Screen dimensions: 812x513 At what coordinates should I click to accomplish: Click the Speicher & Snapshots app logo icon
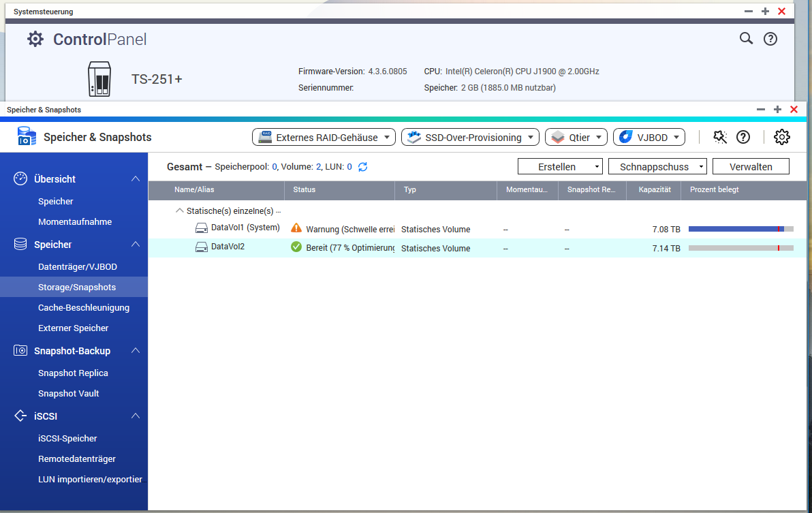[27, 136]
